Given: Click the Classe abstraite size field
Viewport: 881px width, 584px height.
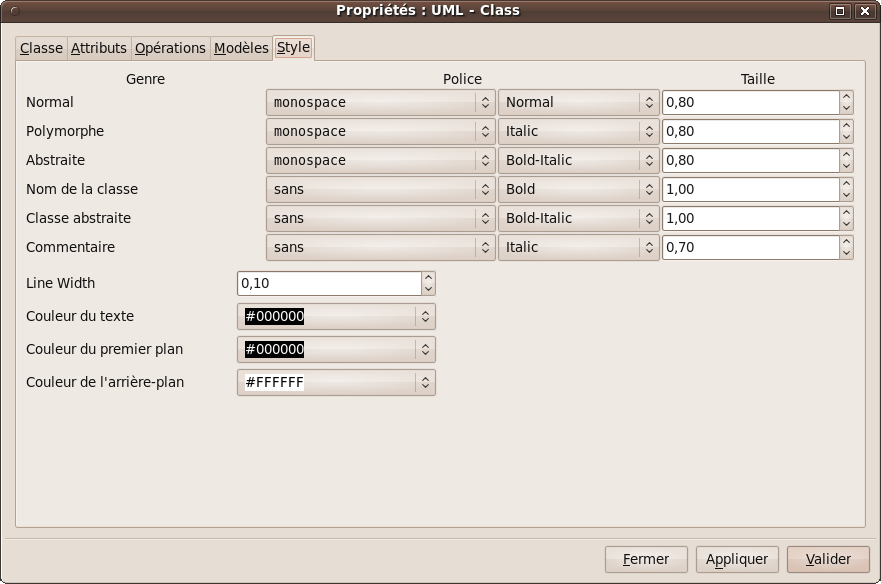Looking at the screenshot, I should (749, 218).
